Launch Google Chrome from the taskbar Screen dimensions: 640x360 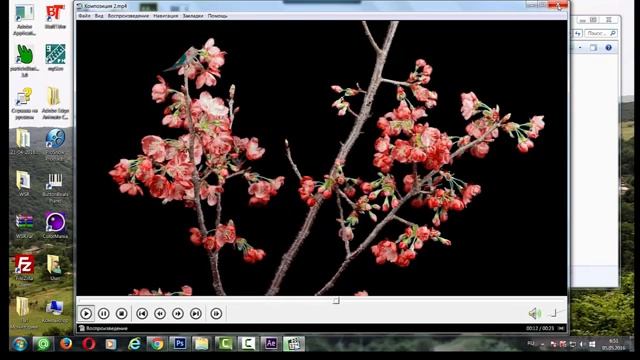tap(156, 344)
